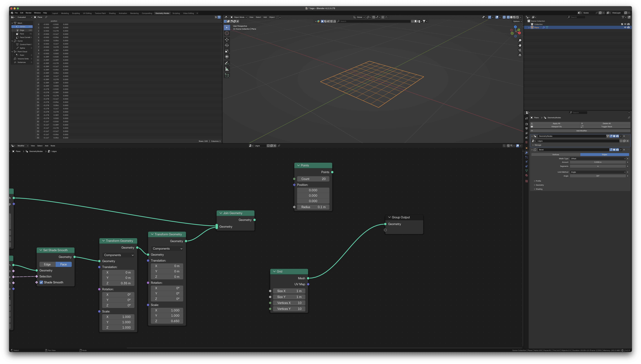The height and width of the screenshot is (364, 641).
Task: Adjust the Bevel Angle 30° slider
Action: (598, 176)
